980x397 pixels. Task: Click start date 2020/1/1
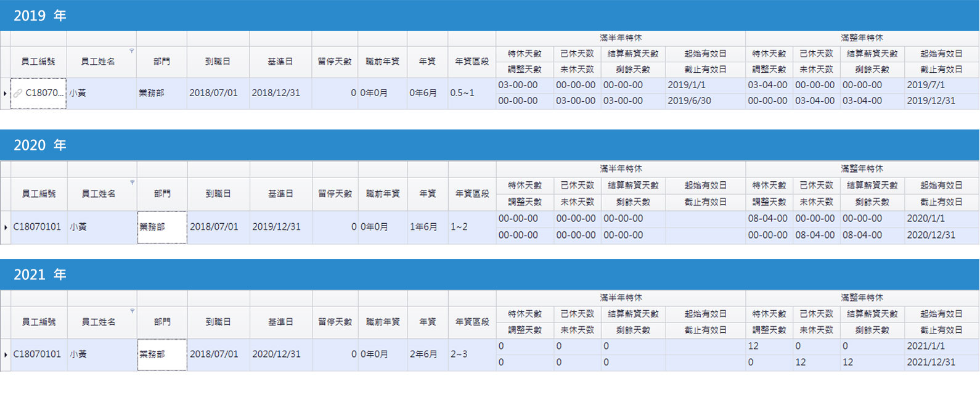[x=942, y=219]
